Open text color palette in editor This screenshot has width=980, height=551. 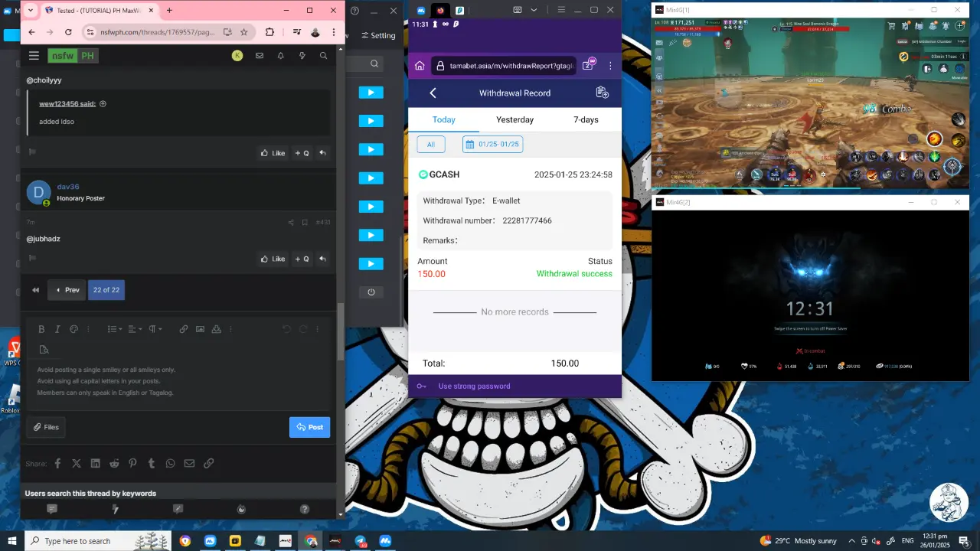coord(74,329)
